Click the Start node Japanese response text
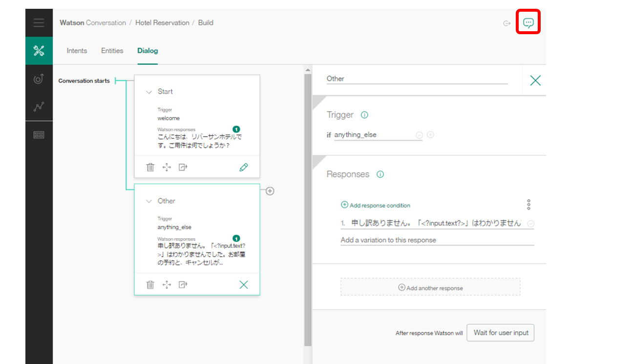Image resolution: width=632 pixels, height=364 pixels. click(x=199, y=141)
